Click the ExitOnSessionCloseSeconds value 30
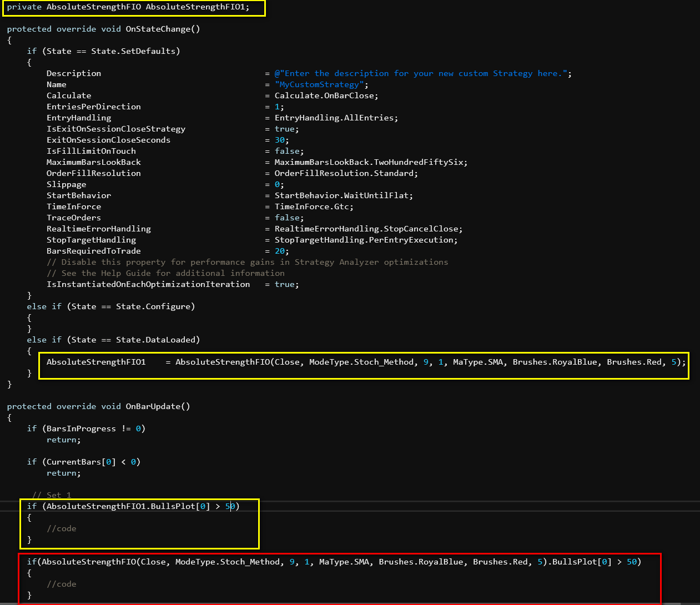Viewport: 700px width, 605px height. pyautogui.click(x=279, y=140)
